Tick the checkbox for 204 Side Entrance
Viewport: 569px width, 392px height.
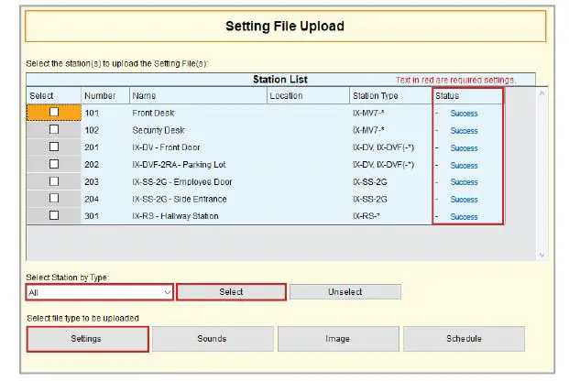tap(54, 198)
